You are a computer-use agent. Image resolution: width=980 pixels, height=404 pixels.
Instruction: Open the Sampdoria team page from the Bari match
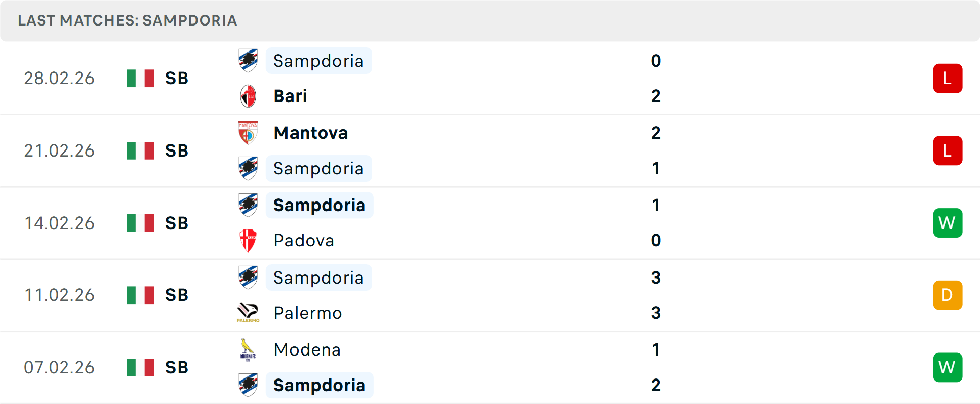pyautogui.click(x=318, y=60)
